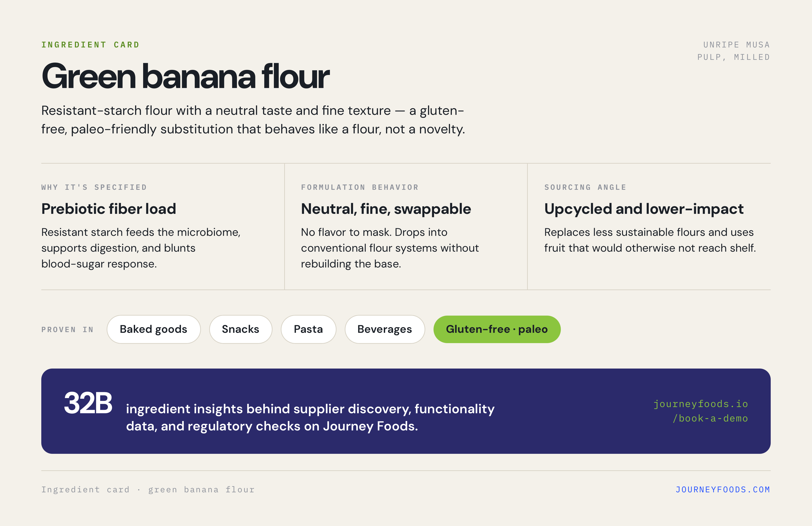Click the PROVEN IN label

point(68,330)
